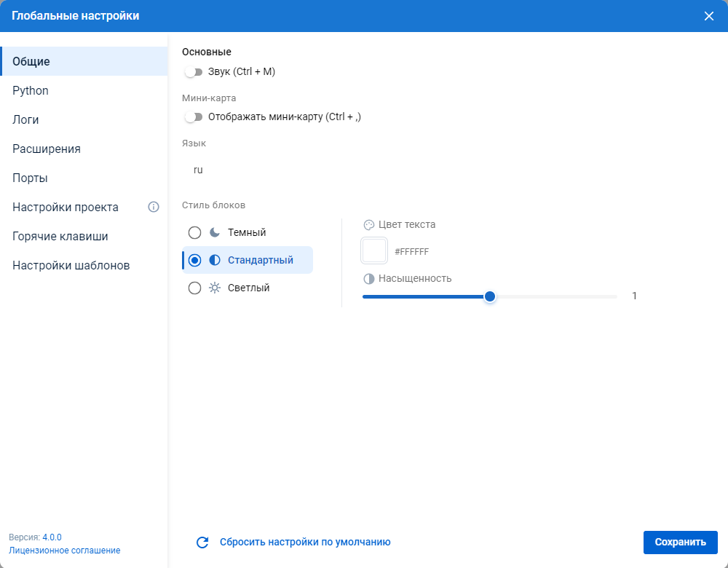
Task: Switch to the Порты section
Action: [x=84, y=178]
